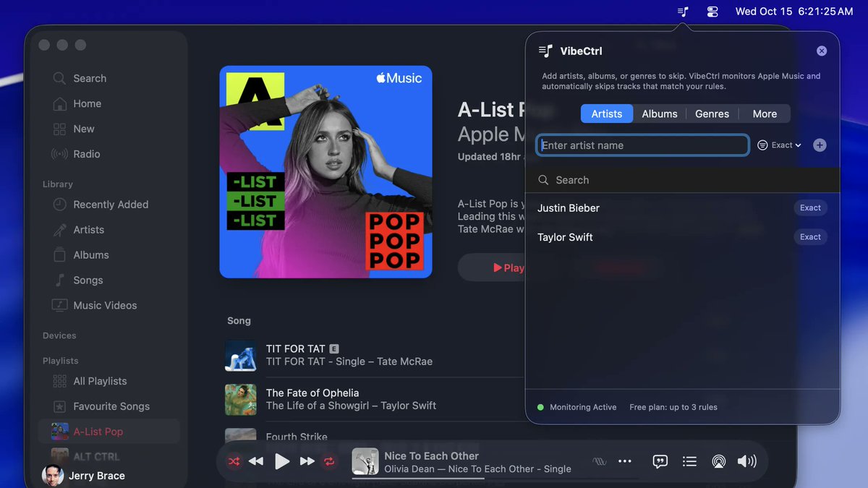Click the Song column header
868x488 pixels.
239,321
